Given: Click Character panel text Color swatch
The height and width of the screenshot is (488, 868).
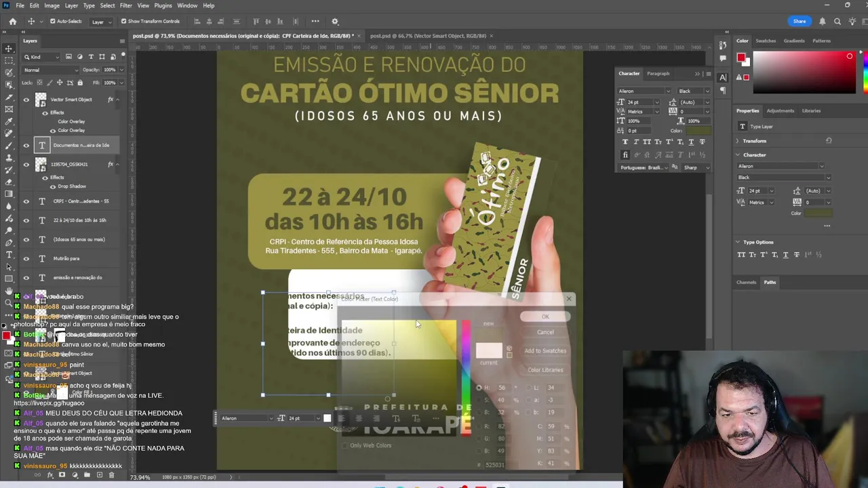Looking at the screenshot, I should point(698,131).
